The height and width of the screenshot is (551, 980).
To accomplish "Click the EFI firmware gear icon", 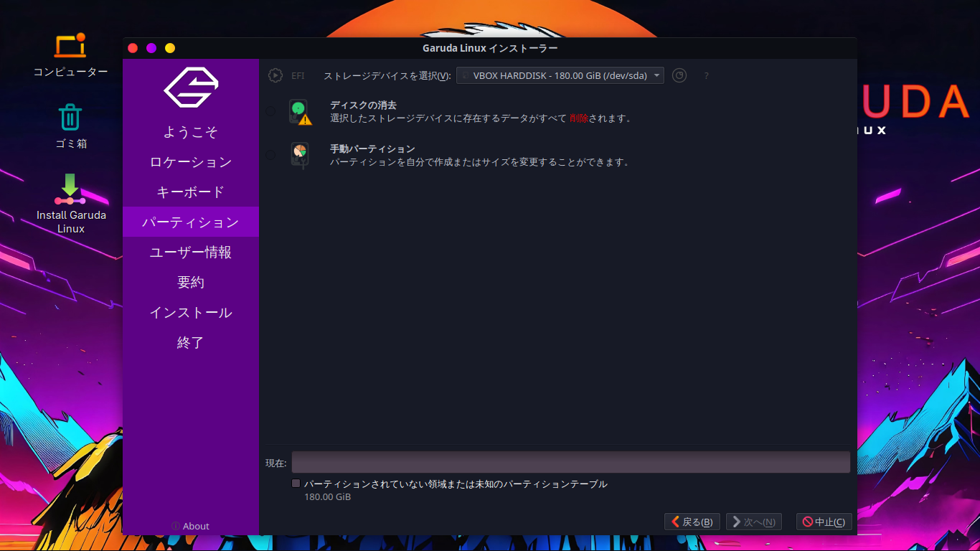I will pos(275,75).
